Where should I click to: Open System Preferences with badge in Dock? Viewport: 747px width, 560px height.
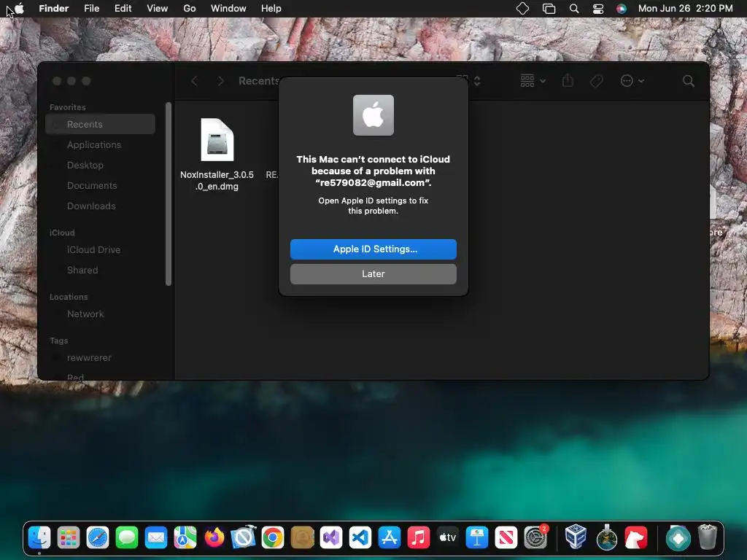pos(535,538)
